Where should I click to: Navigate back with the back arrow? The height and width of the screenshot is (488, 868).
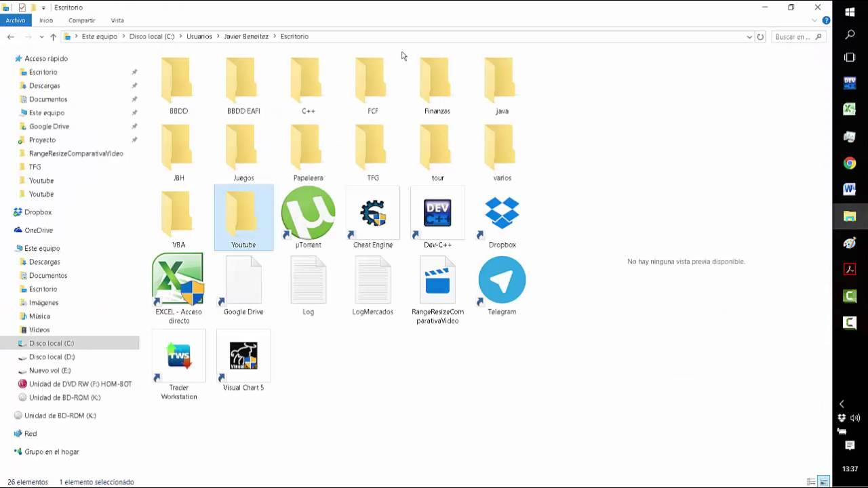(11, 37)
